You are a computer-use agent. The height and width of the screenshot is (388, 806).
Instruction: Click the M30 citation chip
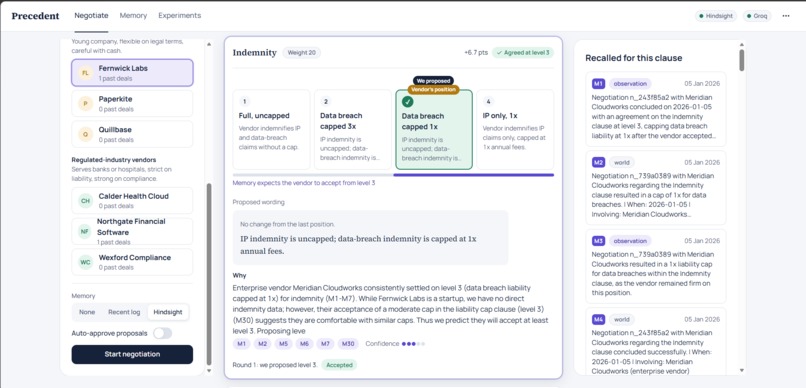coord(348,344)
